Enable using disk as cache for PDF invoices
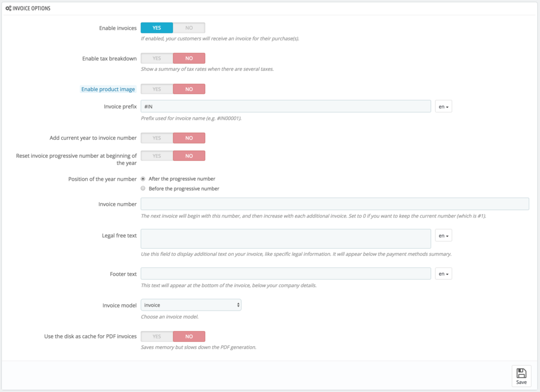Image resolution: width=540 pixels, height=392 pixels. [x=156, y=336]
